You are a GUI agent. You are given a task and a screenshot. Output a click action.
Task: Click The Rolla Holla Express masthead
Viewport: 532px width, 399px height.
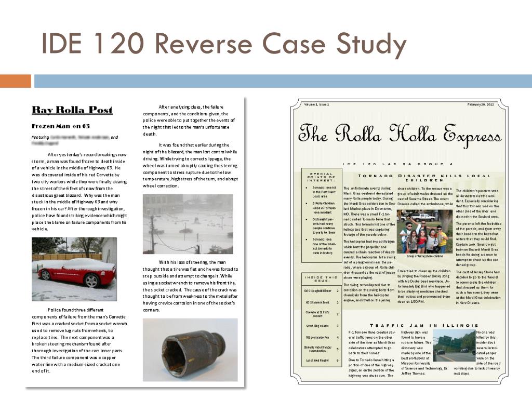coord(400,135)
